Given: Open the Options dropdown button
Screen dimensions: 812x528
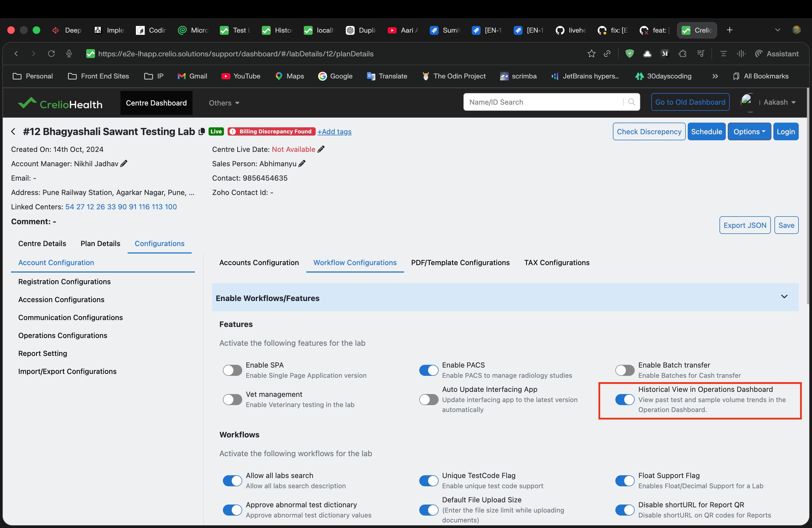Looking at the screenshot, I should click(x=749, y=132).
